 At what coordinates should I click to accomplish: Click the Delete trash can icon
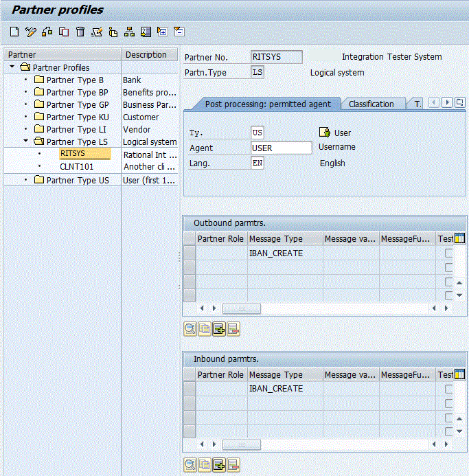coord(80,32)
